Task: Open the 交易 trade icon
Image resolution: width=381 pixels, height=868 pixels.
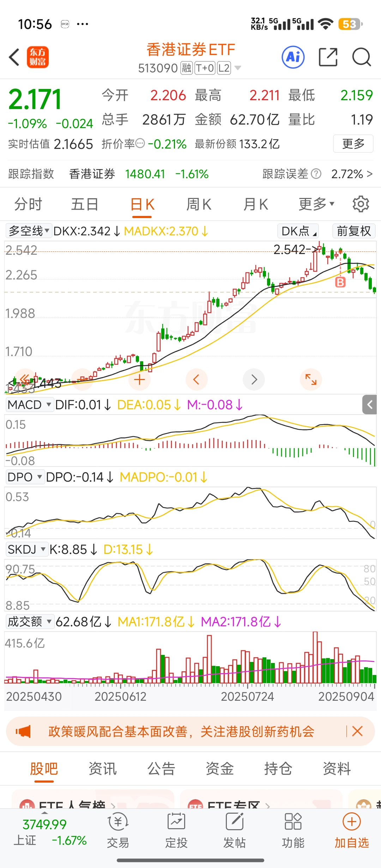Action: tap(118, 831)
